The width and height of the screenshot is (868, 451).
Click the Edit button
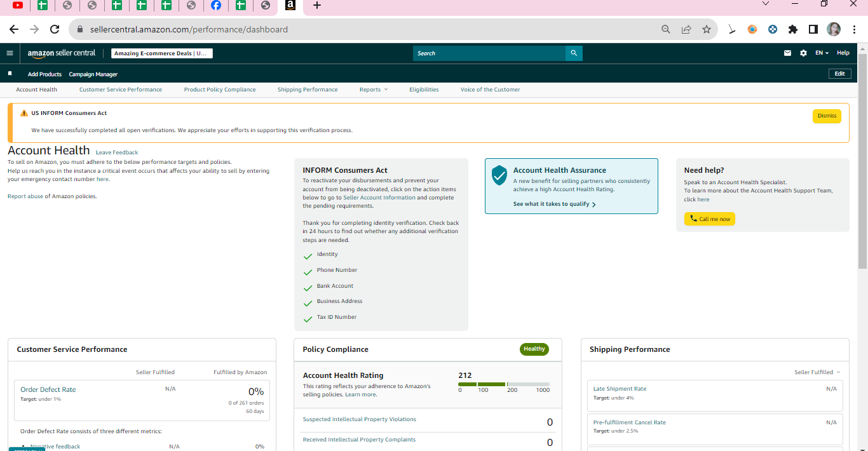(839, 74)
